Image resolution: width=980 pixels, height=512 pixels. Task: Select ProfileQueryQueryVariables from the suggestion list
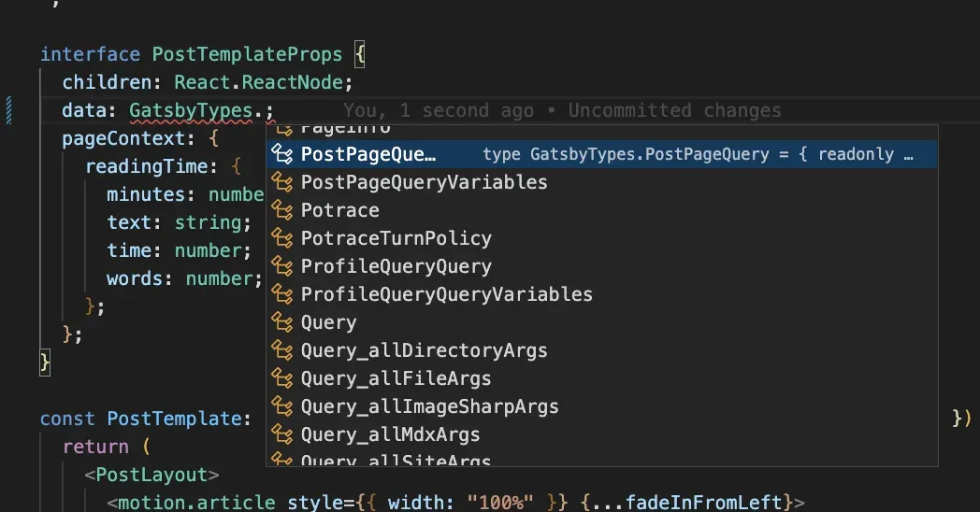coord(446,294)
